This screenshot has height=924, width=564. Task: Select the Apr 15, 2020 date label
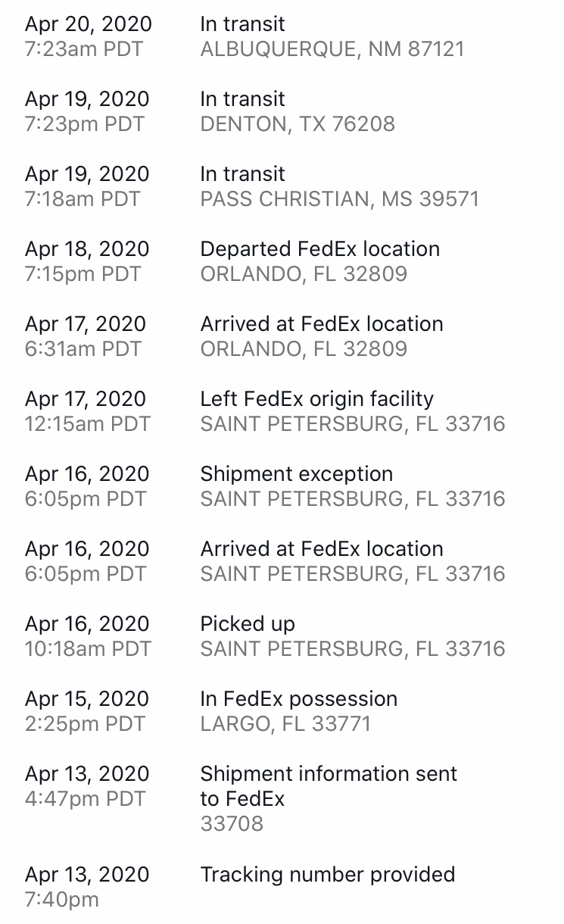tap(87, 698)
